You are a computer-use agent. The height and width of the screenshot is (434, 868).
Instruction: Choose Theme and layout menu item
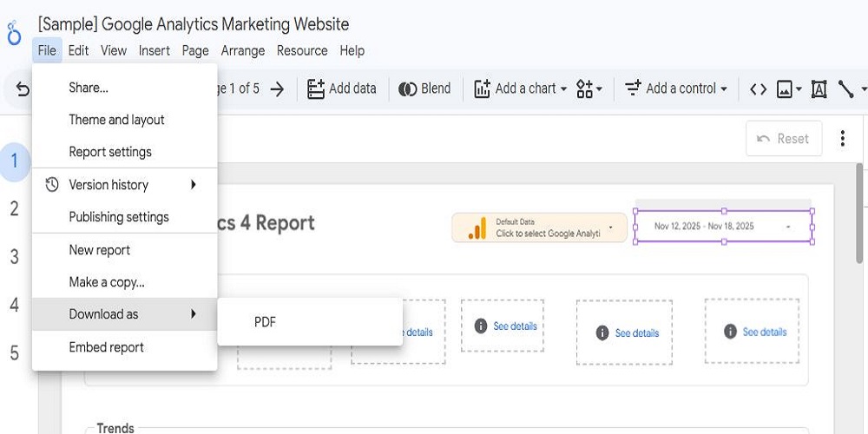click(124, 120)
